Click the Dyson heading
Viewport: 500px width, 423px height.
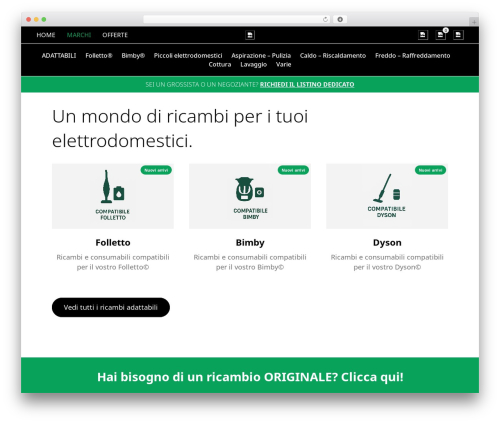[387, 243]
